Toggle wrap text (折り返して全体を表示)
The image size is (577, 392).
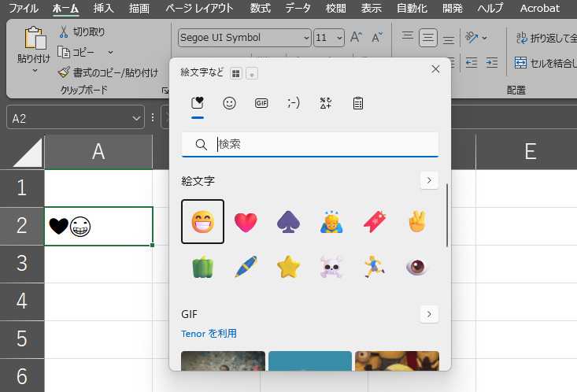(543, 38)
